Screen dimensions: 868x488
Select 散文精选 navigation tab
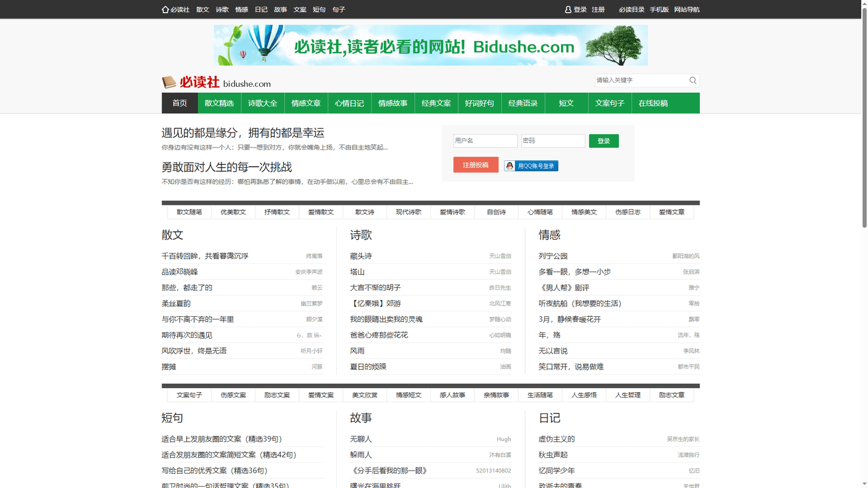(219, 103)
